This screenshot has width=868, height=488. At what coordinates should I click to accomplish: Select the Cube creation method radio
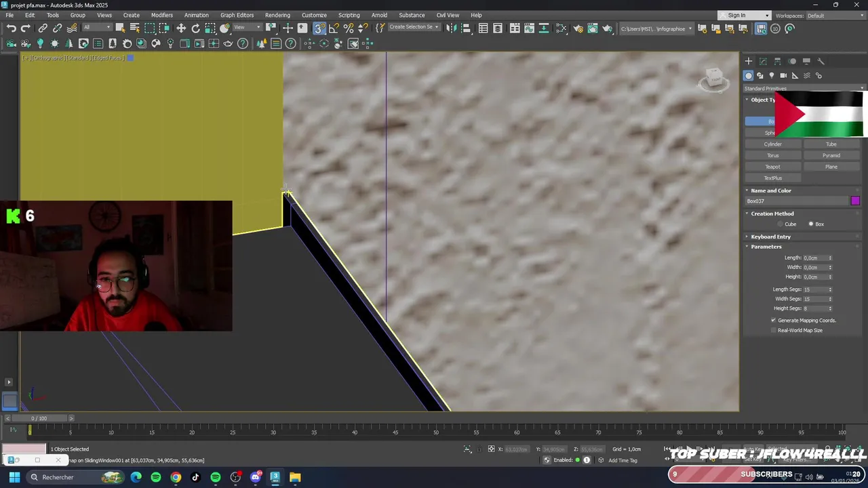tap(781, 224)
